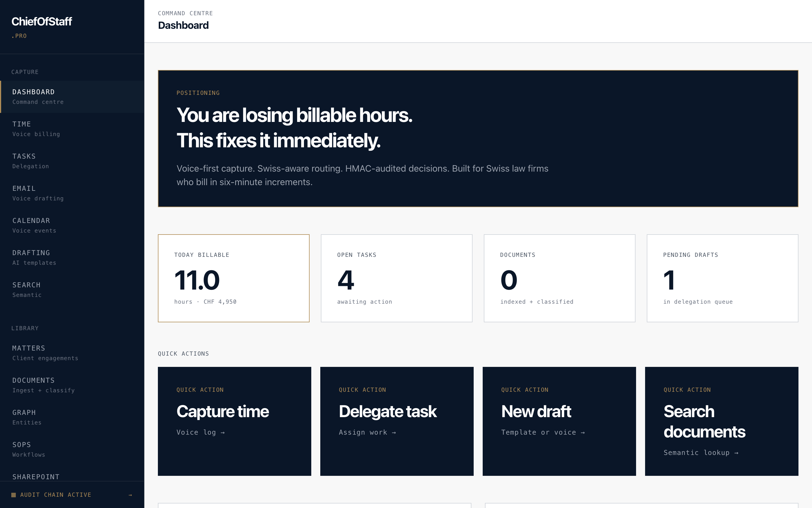The height and width of the screenshot is (508, 812).
Task: Click the 'in delegation queue' text
Action: pos(698,302)
